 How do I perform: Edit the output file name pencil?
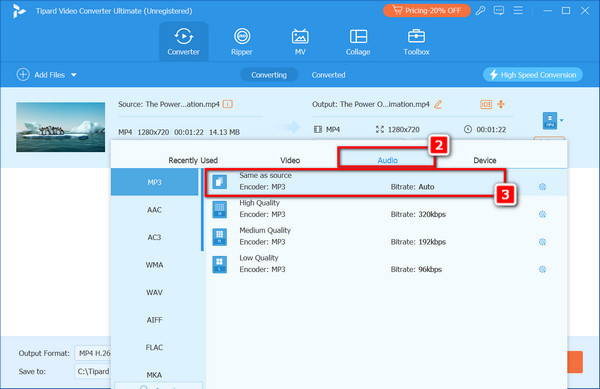pos(438,104)
